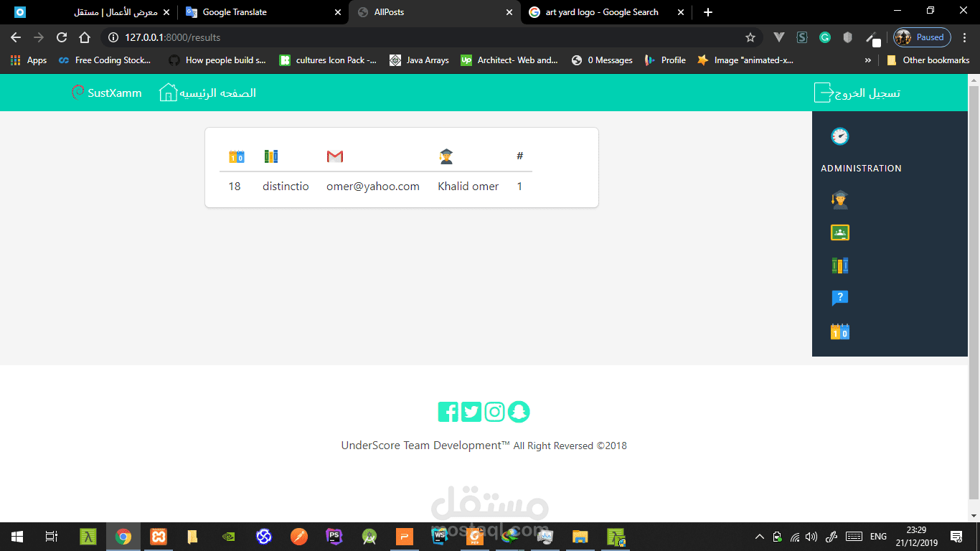Open Photoshop from the taskbar
The image size is (980, 551).
[x=334, y=537]
